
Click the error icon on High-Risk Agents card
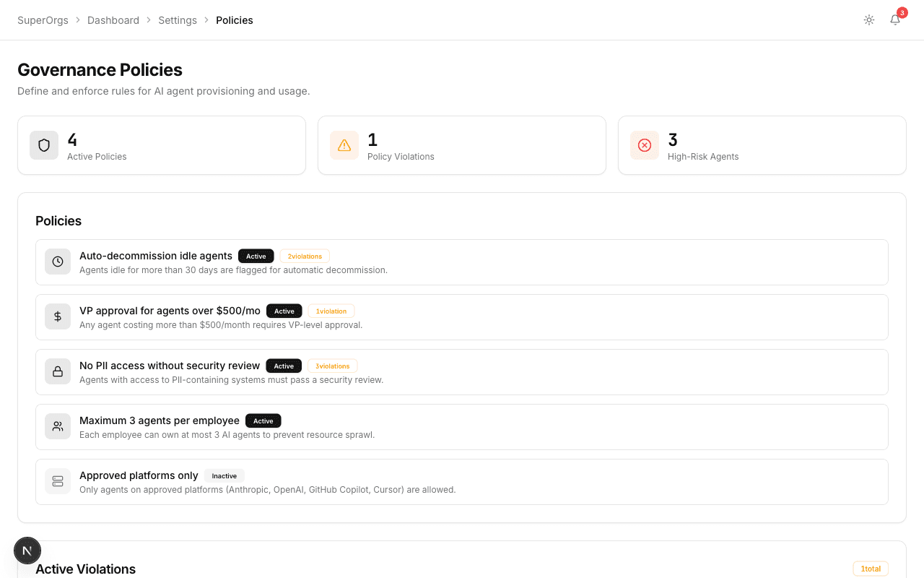pyautogui.click(x=645, y=145)
